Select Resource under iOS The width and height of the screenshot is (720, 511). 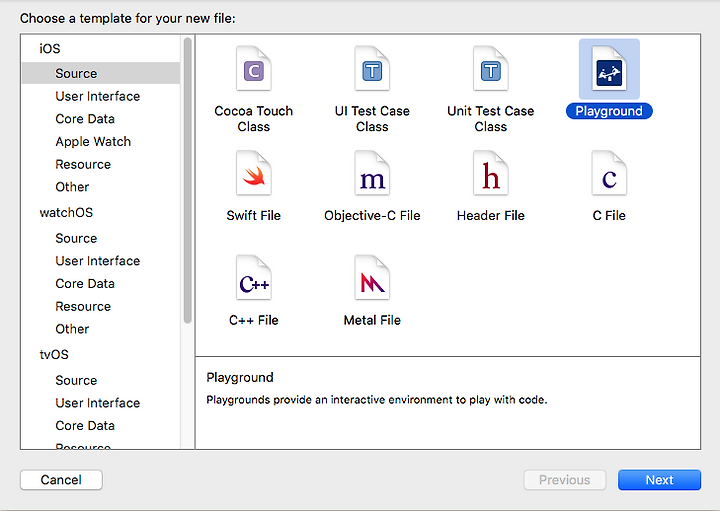[83, 164]
